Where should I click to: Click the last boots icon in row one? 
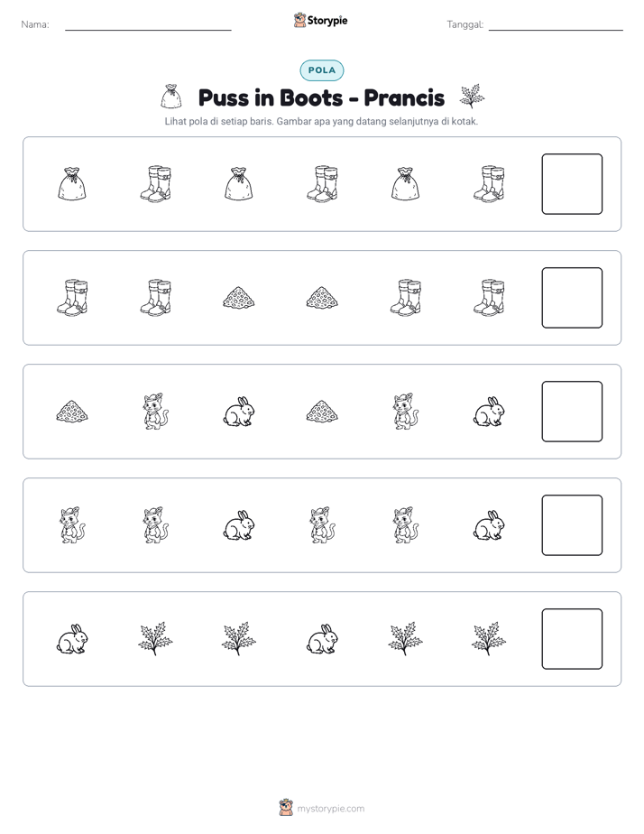489,184
